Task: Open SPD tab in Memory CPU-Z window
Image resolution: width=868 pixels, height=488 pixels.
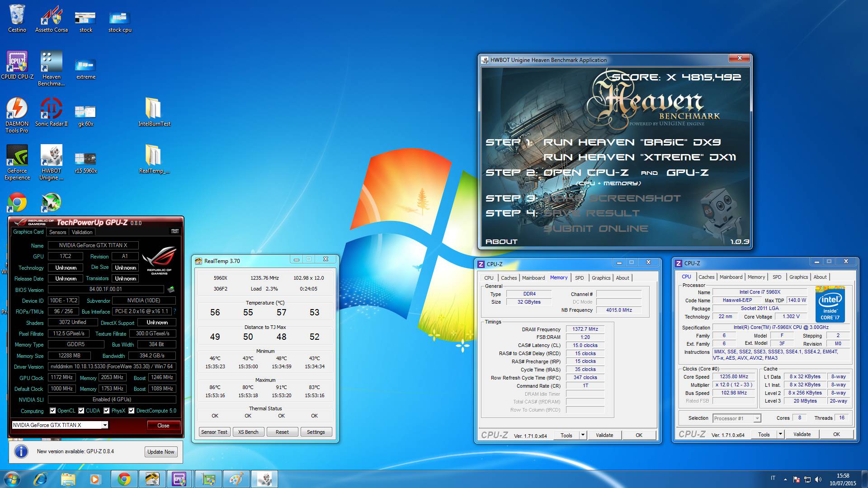Action: (580, 278)
